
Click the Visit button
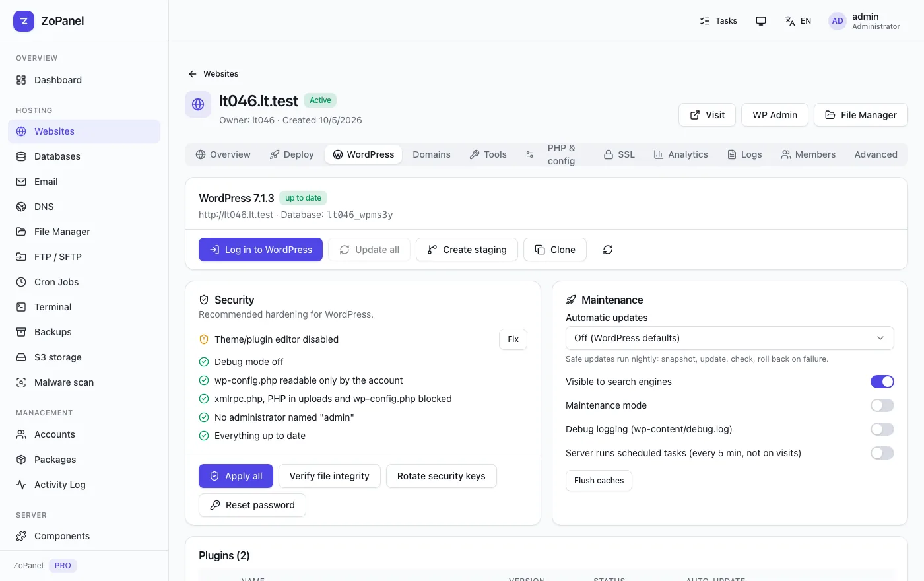click(x=707, y=115)
